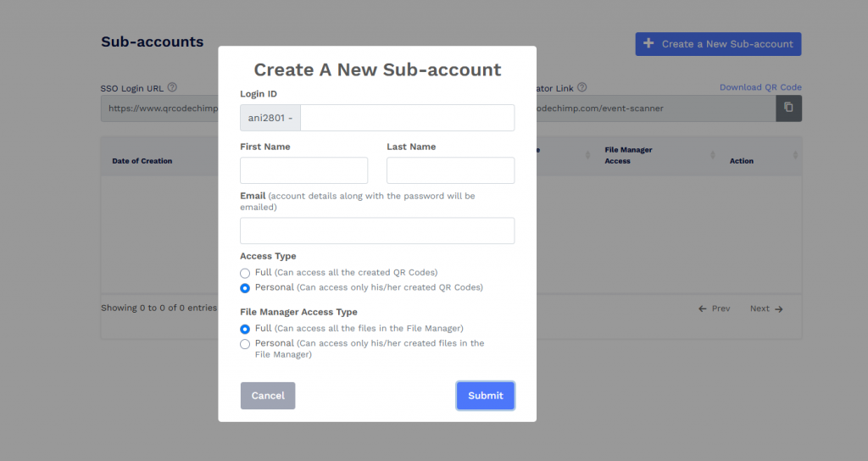Click the help icon beside Link label
868x461 pixels.
click(x=581, y=87)
